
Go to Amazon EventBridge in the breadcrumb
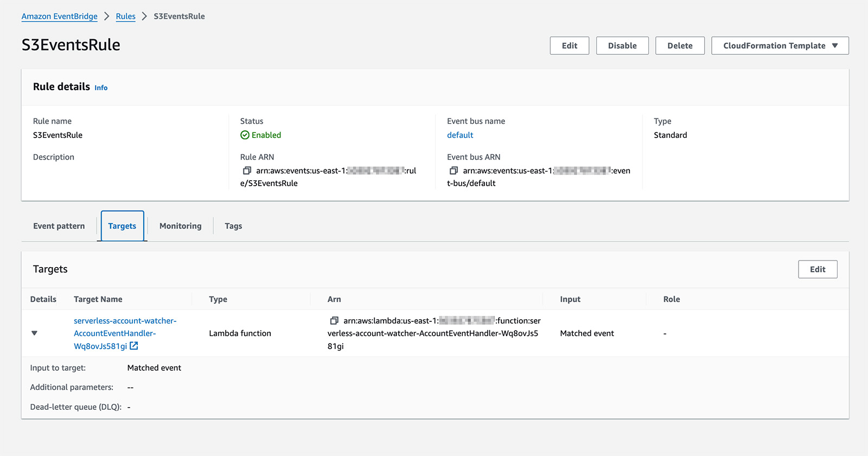[x=60, y=16]
